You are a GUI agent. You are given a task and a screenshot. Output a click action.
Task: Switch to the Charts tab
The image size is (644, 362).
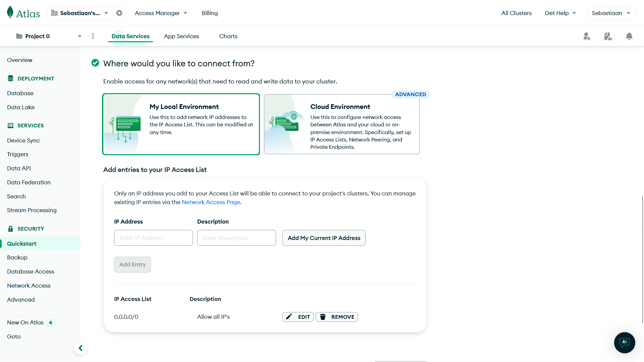tap(228, 36)
